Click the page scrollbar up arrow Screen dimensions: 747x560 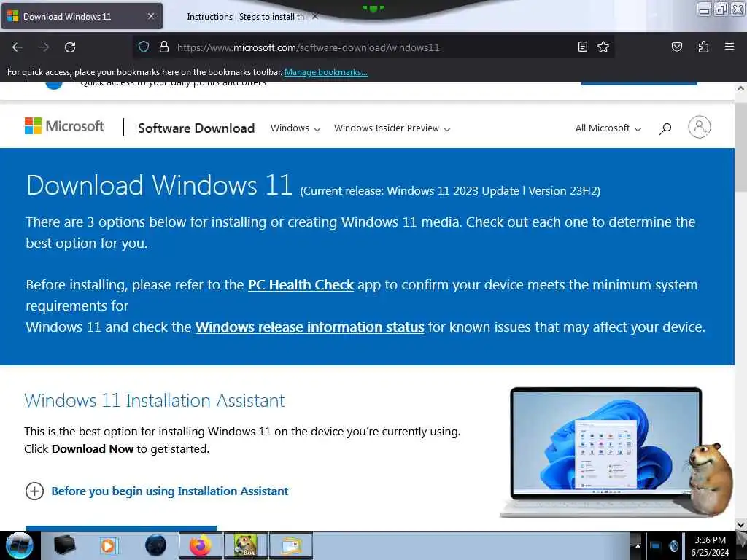click(x=740, y=88)
